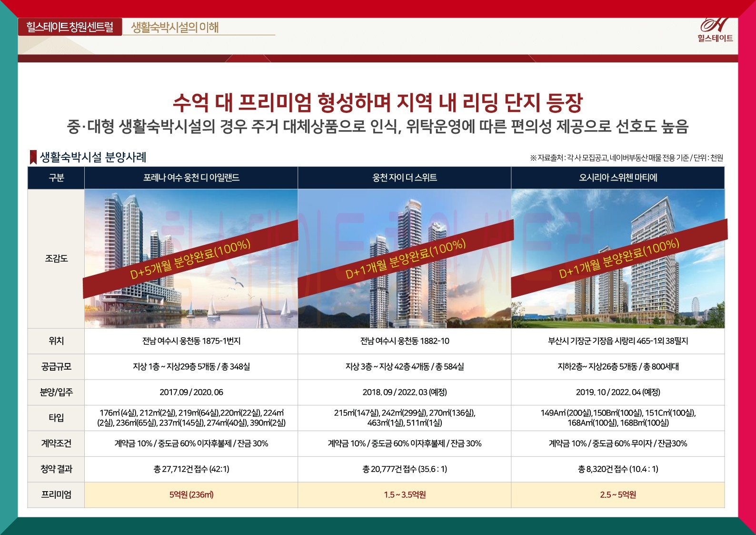This screenshot has width=756, height=535.
Task: Click the main headline 수억 대 프리미엄 형성하며
Action: [x=378, y=101]
